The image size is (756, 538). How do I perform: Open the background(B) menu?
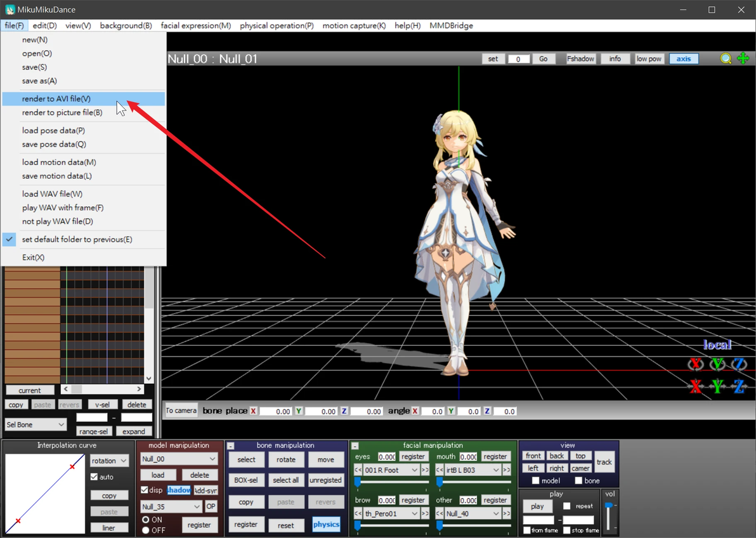[x=126, y=25]
